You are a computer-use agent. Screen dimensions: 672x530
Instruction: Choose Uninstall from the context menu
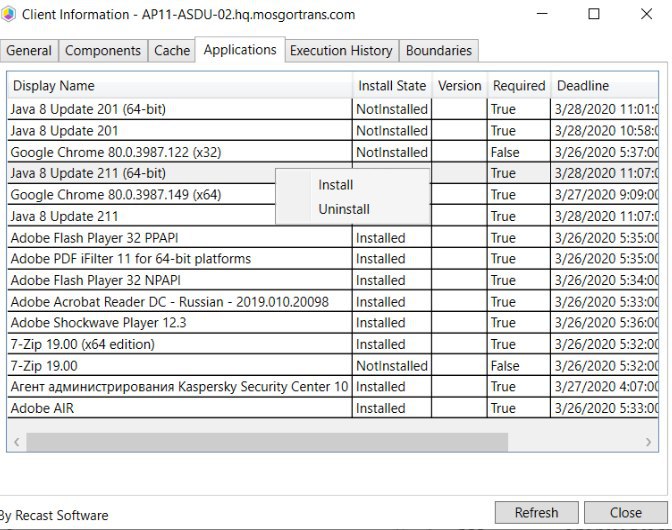(344, 209)
